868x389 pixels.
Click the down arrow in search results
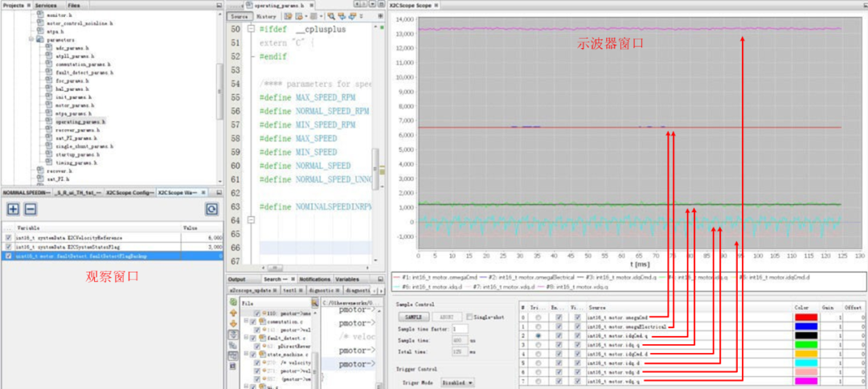(235, 321)
